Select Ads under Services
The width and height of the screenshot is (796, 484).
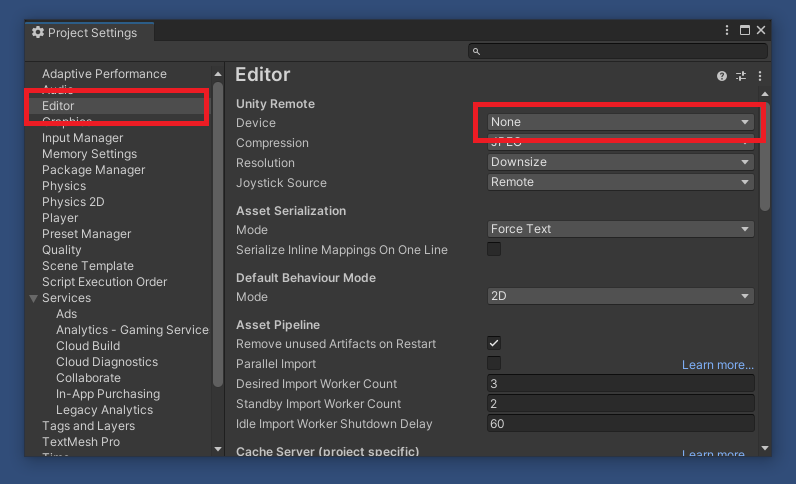(67, 314)
